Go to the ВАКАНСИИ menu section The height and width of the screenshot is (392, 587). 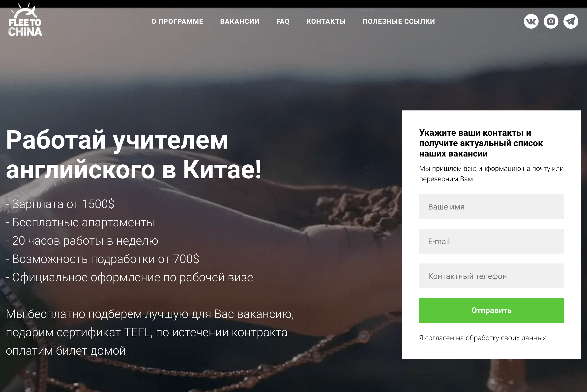pyautogui.click(x=240, y=22)
